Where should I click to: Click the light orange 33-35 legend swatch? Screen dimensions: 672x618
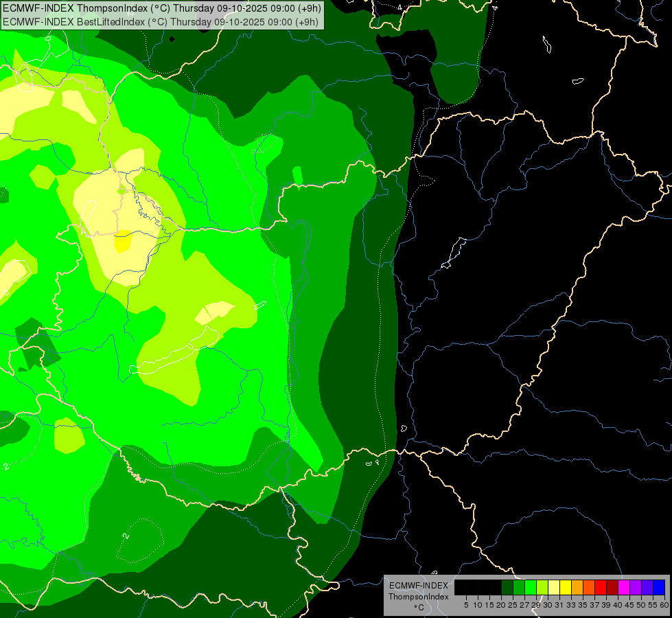(x=577, y=587)
